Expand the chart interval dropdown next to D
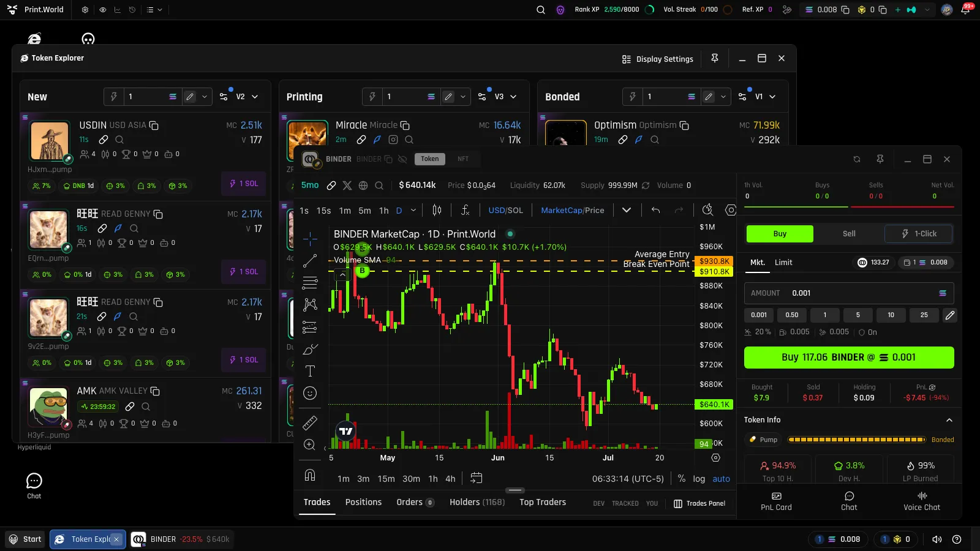 [x=413, y=210]
